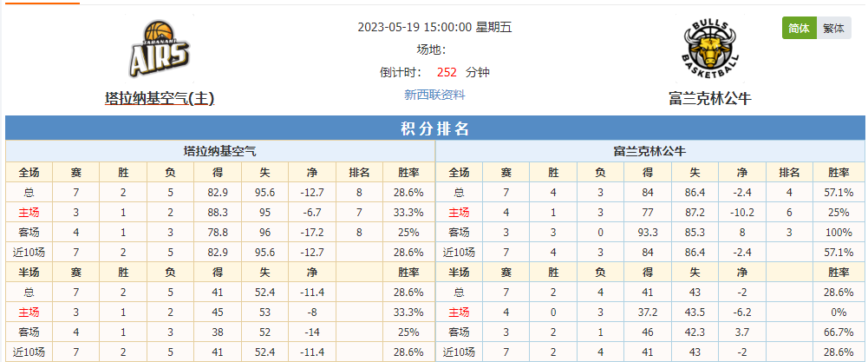Click the 42.3 half-time conceded cell

pos(695,332)
